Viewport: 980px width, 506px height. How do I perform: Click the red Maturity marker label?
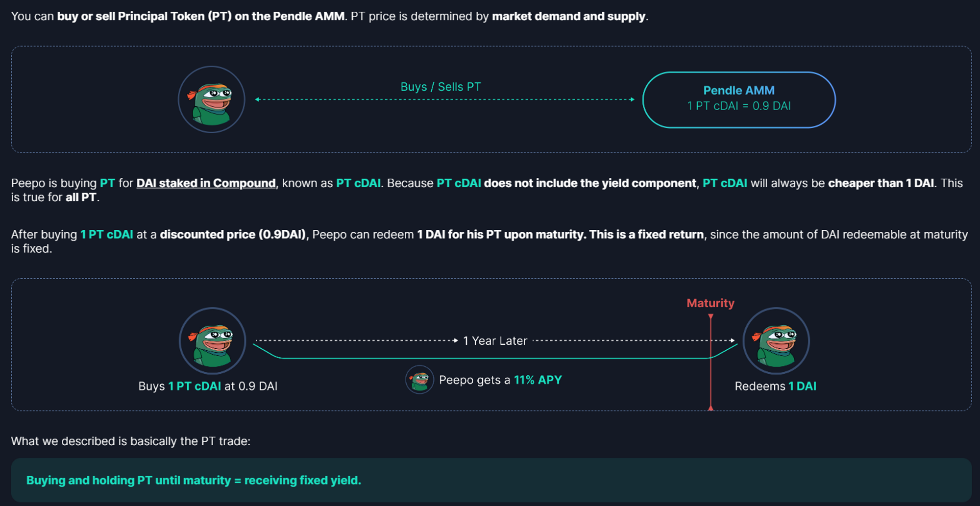[x=710, y=303]
